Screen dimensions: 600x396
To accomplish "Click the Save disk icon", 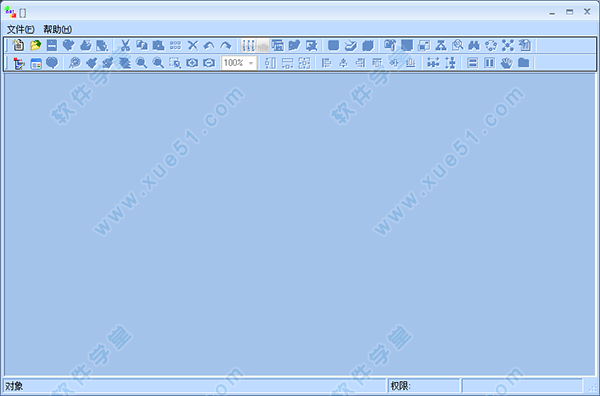I will coord(52,45).
